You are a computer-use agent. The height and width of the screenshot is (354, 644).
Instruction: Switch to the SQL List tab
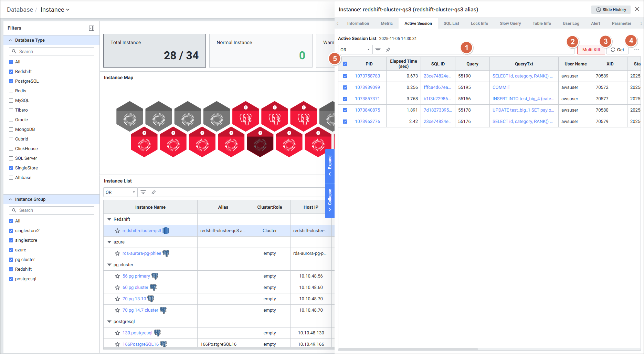pyautogui.click(x=451, y=23)
